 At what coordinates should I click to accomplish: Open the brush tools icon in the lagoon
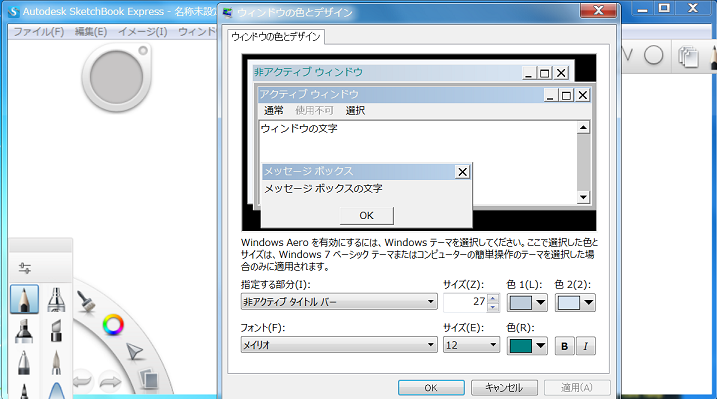(86, 302)
